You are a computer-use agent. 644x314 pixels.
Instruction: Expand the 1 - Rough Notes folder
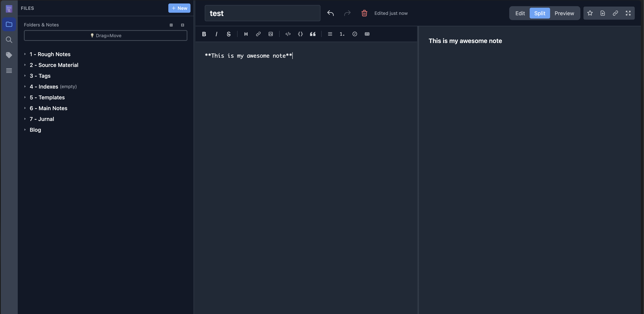tap(25, 54)
